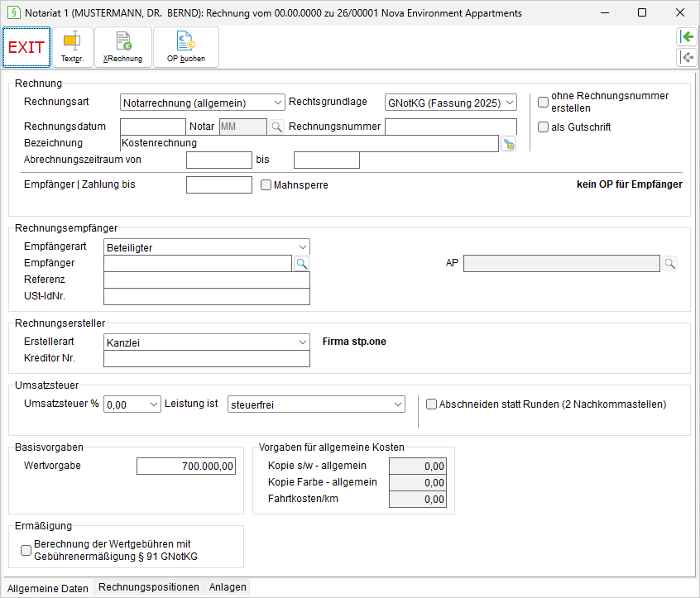Focus the Zahlung bis date field
The image size is (700, 598).
coord(219,184)
